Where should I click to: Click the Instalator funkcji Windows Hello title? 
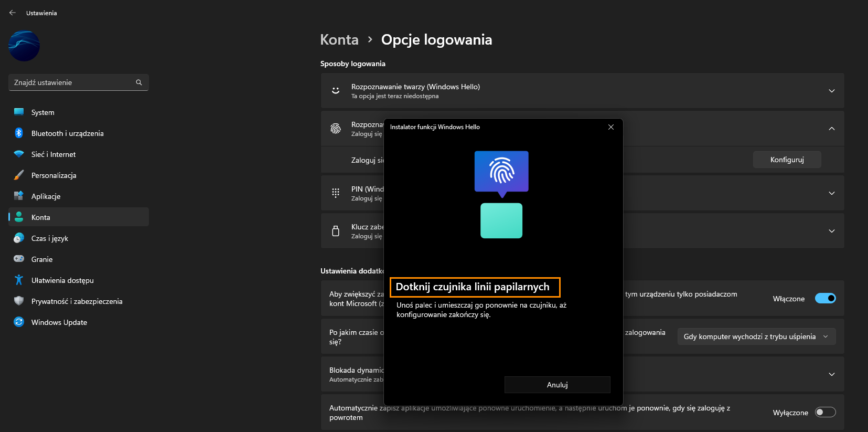coord(435,127)
